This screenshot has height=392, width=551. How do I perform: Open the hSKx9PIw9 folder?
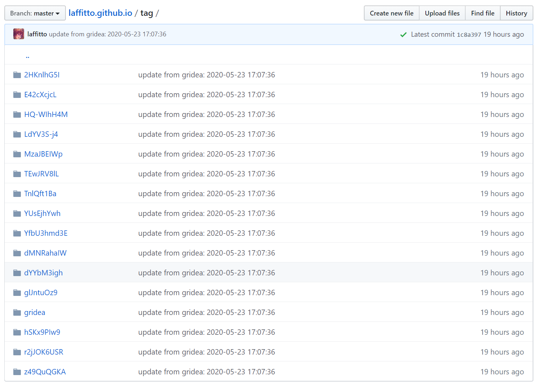tap(42, 332)
